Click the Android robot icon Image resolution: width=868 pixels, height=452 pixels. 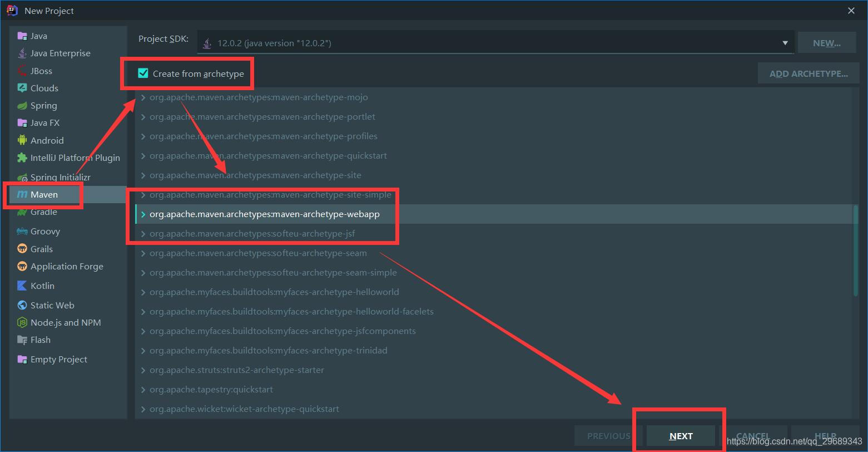coord(22,140)
